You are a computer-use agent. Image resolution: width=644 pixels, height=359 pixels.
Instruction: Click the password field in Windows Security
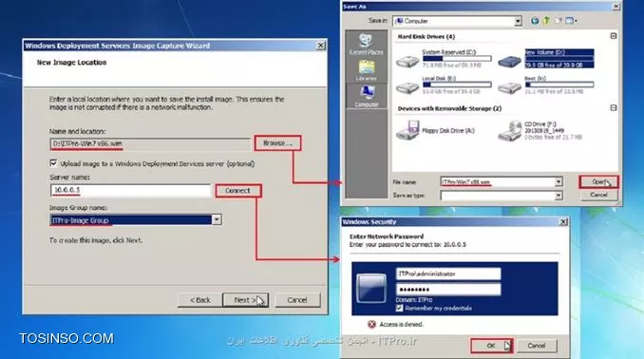448,289
